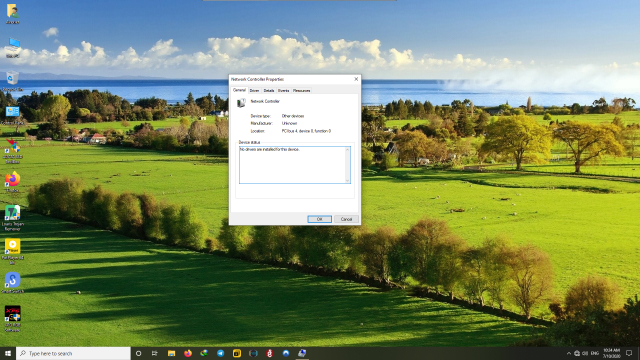Select the 'Other devices' device type text
Viewport: 640px width, 360px height.
pos(293,116)
